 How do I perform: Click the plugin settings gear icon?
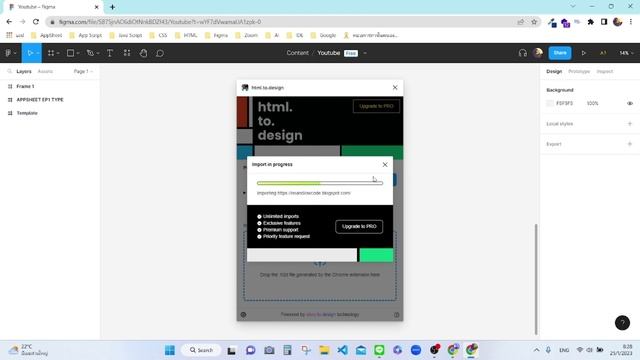coord(244,315)
